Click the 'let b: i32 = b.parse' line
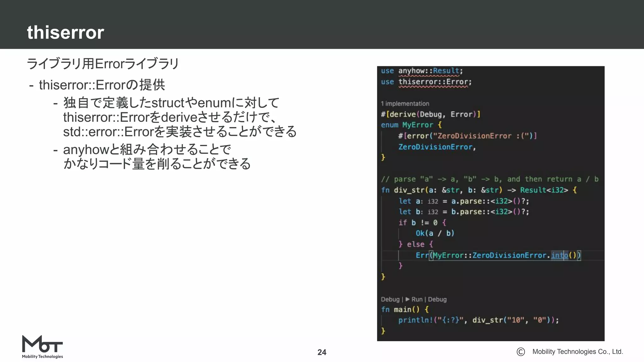This screenshot has width=644, height=362. click(464, 212)
